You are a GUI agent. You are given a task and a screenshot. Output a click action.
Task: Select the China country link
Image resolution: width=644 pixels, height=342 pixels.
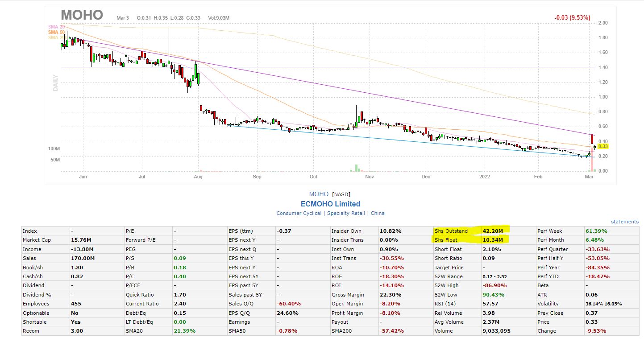(x=378, y=213)
